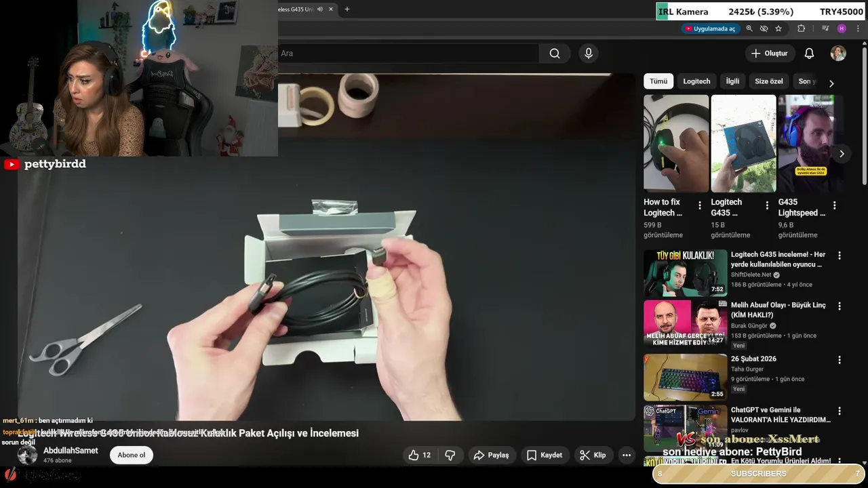This screenshot has height=488, width=868.
Task: Open 'Logitech G435 inceleme' video title
Action: pos(778,260)
